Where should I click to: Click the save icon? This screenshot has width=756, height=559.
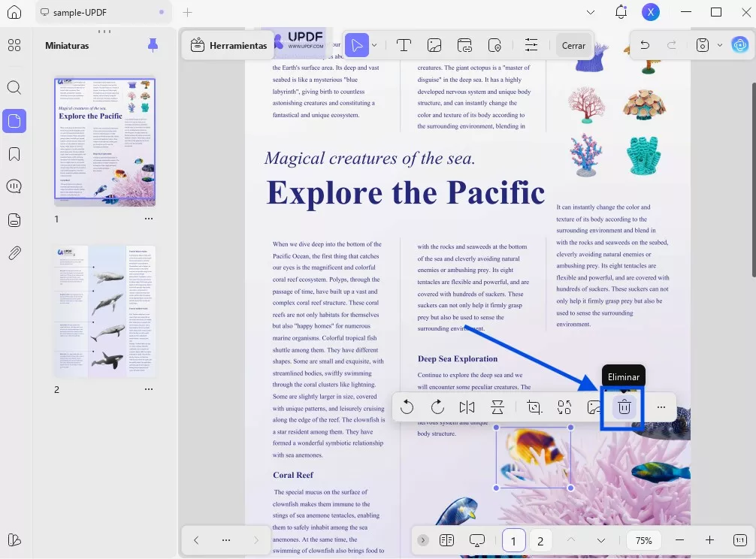[x=703, y=45]
